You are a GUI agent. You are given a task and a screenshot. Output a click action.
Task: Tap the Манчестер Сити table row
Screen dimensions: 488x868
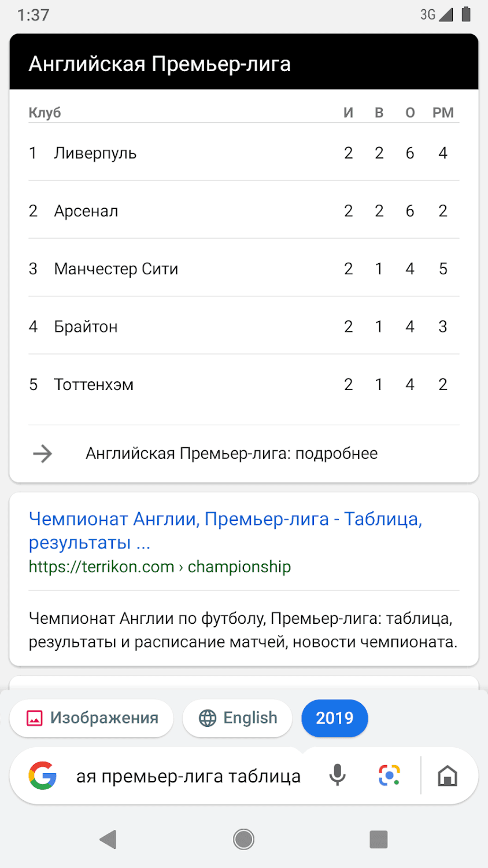116,269
